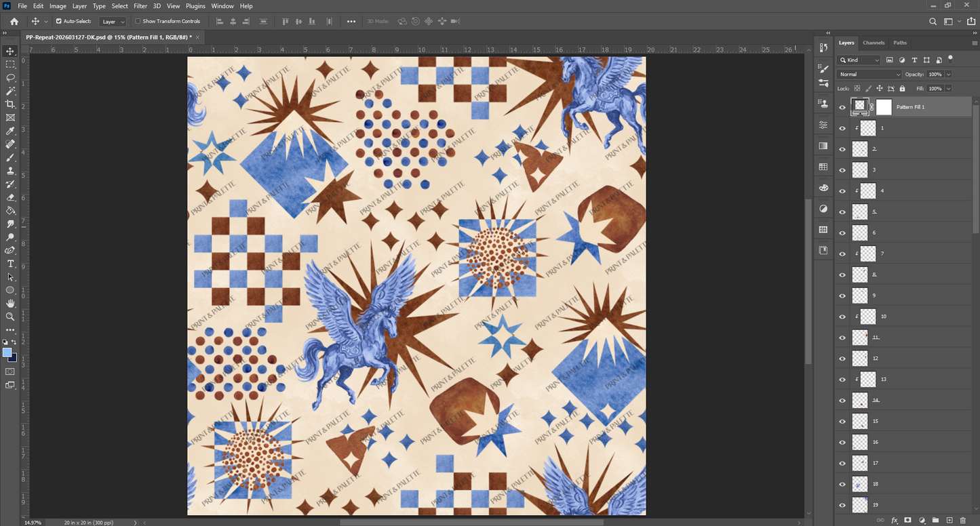Image resolution: width=980 pixels, height=526 pixels.
Task: Open the Filter menu
Action: [140, 6]
